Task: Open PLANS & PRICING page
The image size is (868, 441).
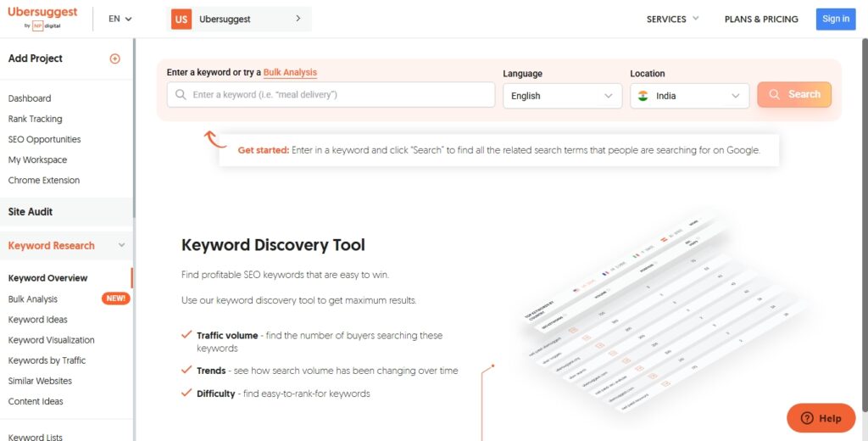Action: [761, 19]
